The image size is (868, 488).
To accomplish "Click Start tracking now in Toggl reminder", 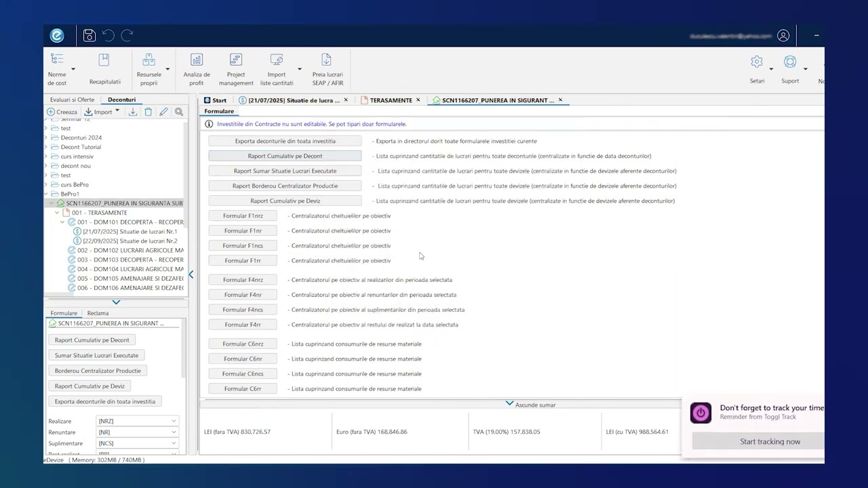I will [758, 441].
